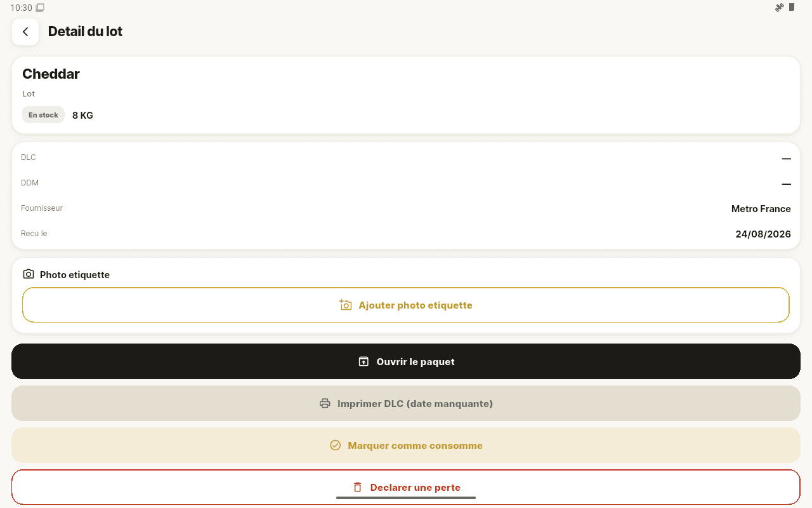Click the camera icon beside Photo etiquette
This screenshot has height=508, width=812.
tap(28, 274)
